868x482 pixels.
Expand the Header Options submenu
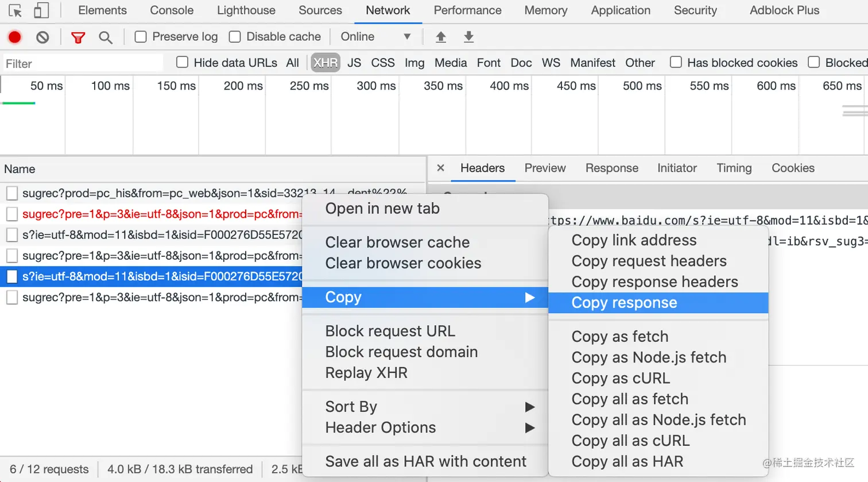point(425,427)
